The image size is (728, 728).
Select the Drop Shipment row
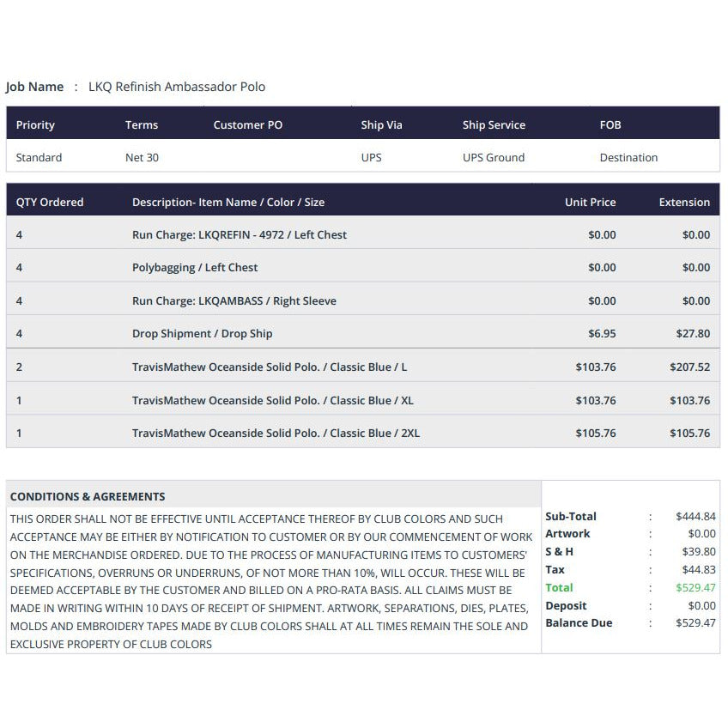[363, 333]
